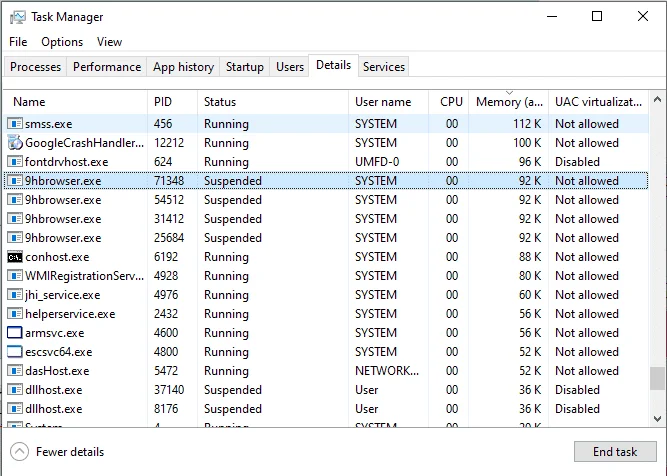Click icon of dllhost.exe PID 37140
Image resolution: width=667 pixels, height=476 pixels.
point(15,390)
